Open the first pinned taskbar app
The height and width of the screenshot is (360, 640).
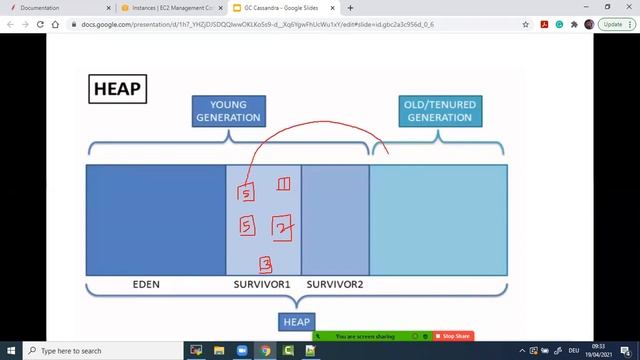(x=196, y=351)
